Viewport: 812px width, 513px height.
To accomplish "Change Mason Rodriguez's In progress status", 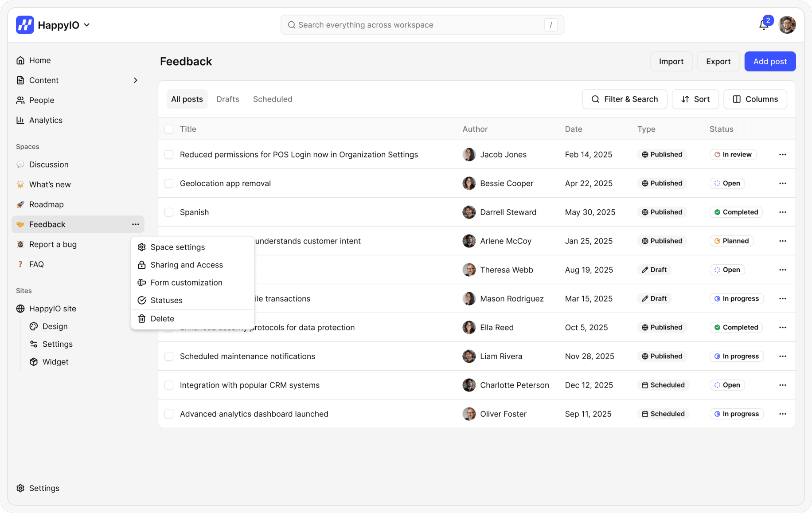I will coord(736,298).
